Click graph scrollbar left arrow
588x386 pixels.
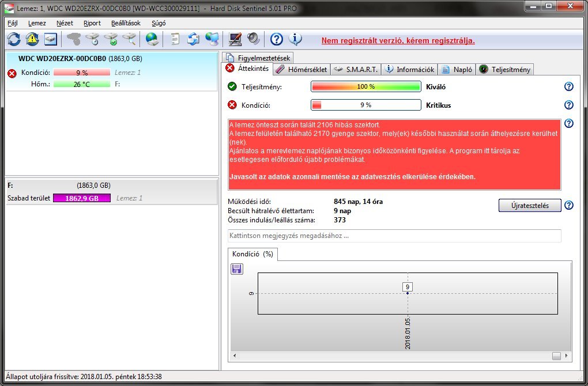click(x=235, y=355)
